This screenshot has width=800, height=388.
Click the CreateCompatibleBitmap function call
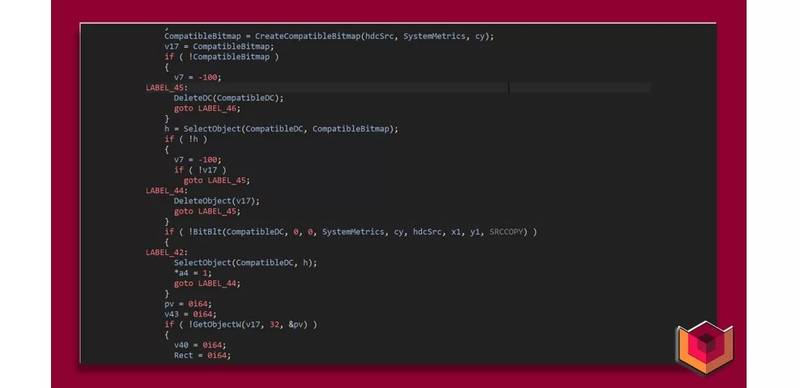click(x=374, y=36)
